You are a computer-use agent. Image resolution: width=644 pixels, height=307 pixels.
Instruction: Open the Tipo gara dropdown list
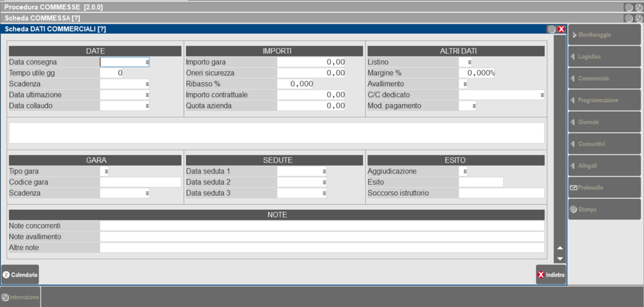[x=106, y=171]
